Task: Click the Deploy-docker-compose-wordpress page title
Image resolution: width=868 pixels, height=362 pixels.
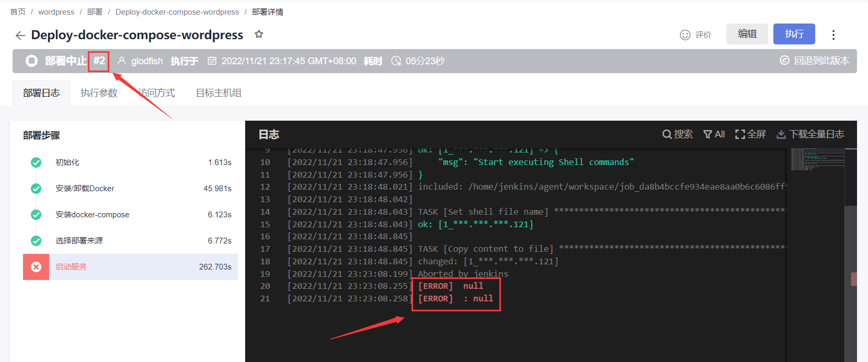Action: pos(137,35)
